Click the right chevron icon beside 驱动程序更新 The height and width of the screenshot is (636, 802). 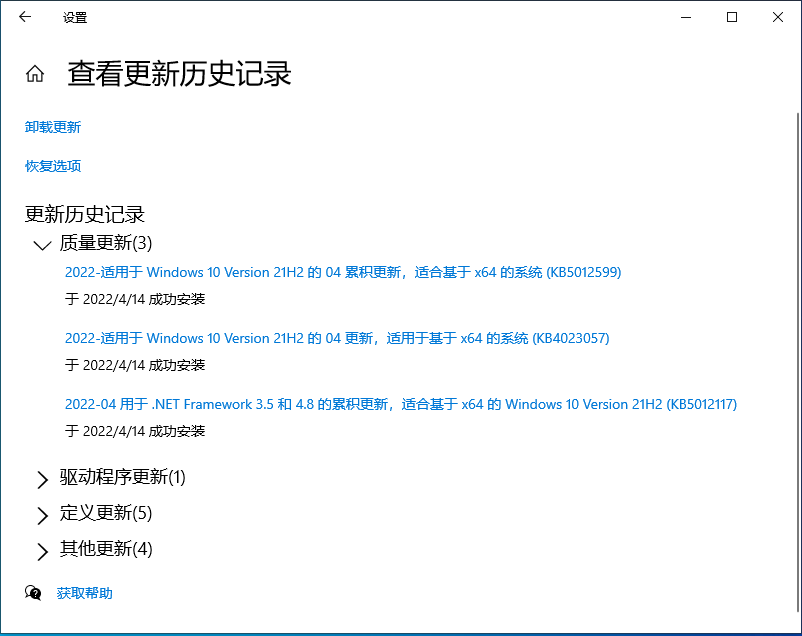click(x=41, y=478)
